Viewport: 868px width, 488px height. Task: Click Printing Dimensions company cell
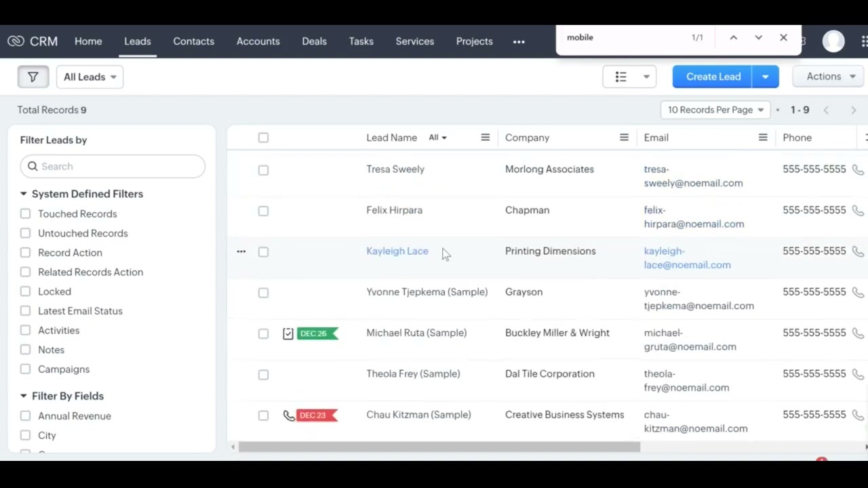click(550, 251)
